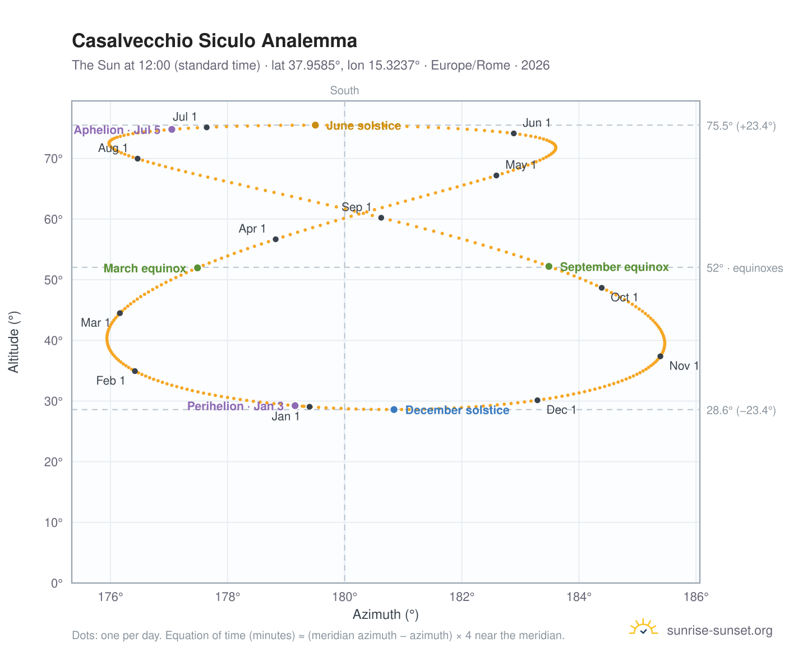Open the sunrise-sunset.org link text

[719, 631]
